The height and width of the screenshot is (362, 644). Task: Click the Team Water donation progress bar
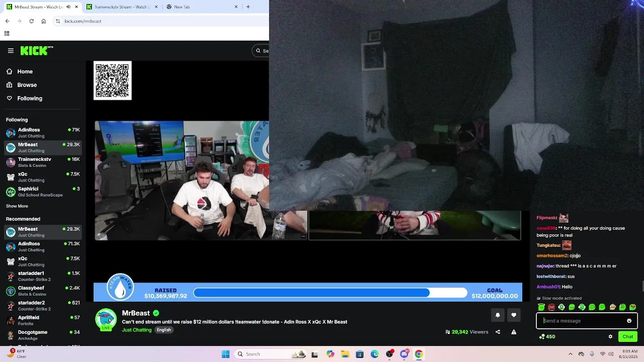click(x=330, y=293)
